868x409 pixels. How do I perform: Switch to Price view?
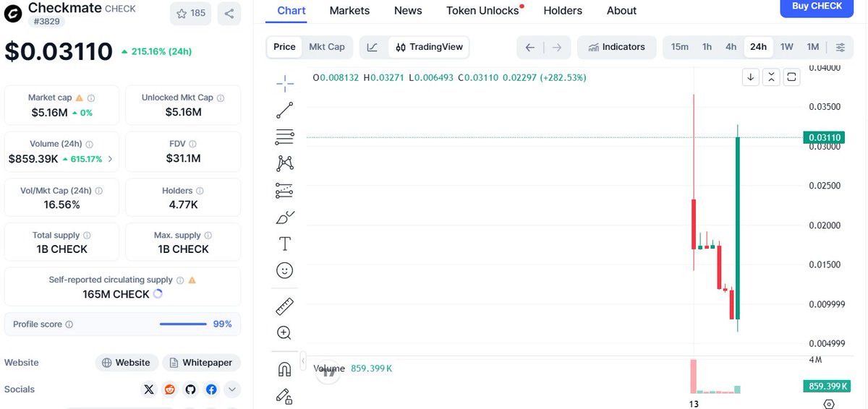pyautogui.click(x=284, y=47)
